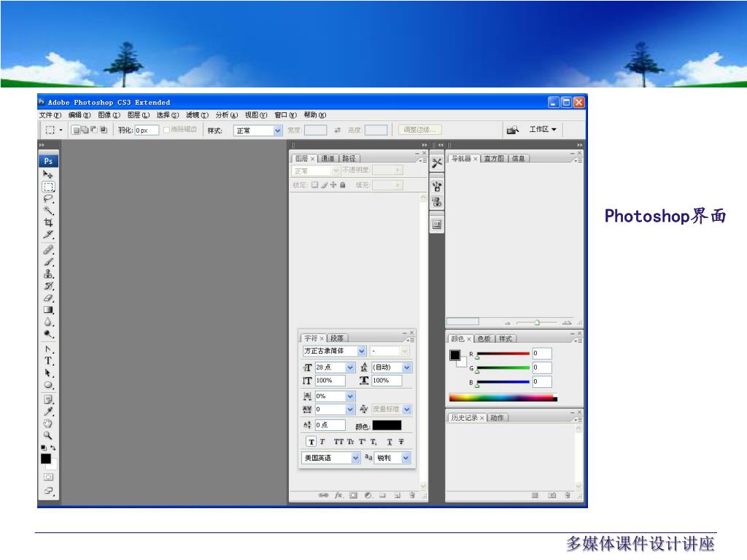Select the Clone Stamp tool
Image resolution: width=747 pixels, height=560 pixels.
click(x=48, y=274)
